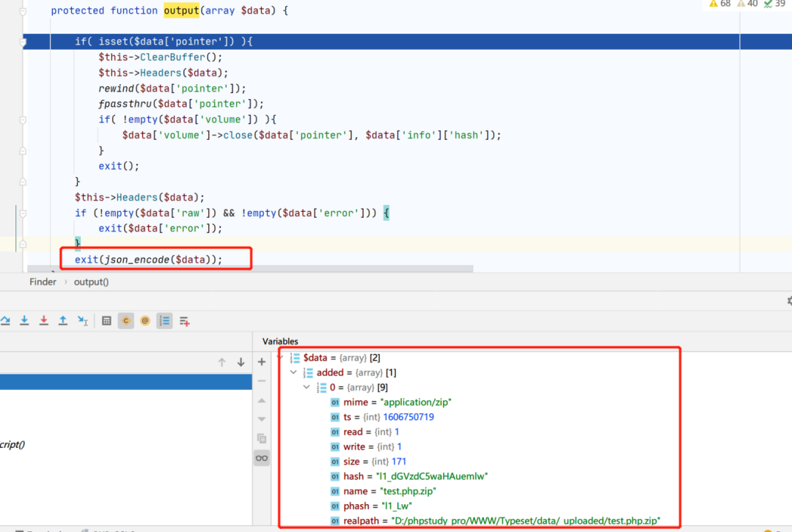Click the Finder breadcrumb item

pos(43,282)
